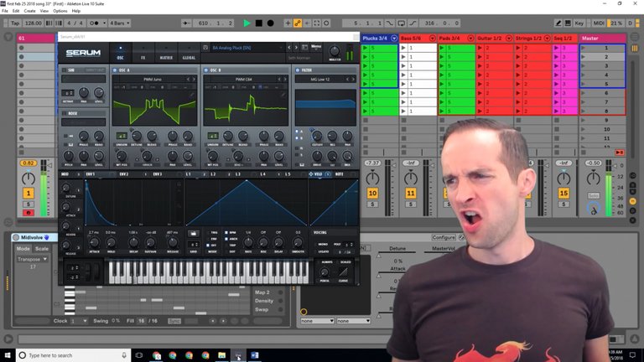Enable the NOISE oscillator switch
The height and width of the screenshot is (362, 644).
click(x=64, y=113)
